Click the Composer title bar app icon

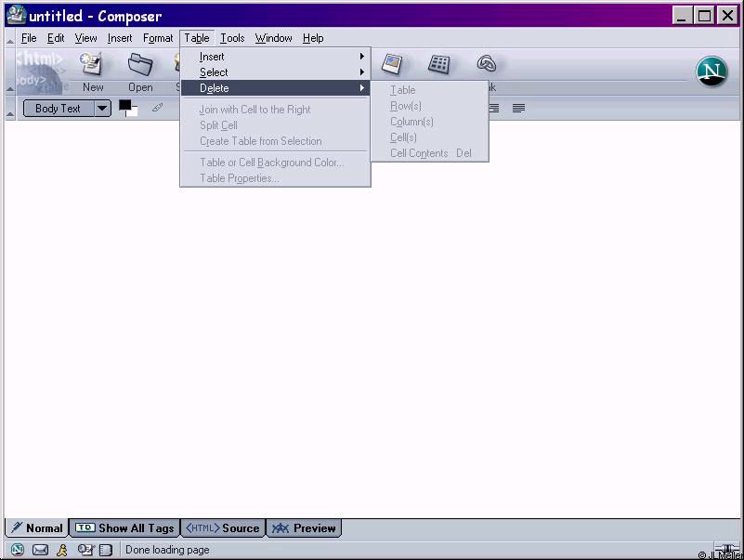click(x=16, y=15)
